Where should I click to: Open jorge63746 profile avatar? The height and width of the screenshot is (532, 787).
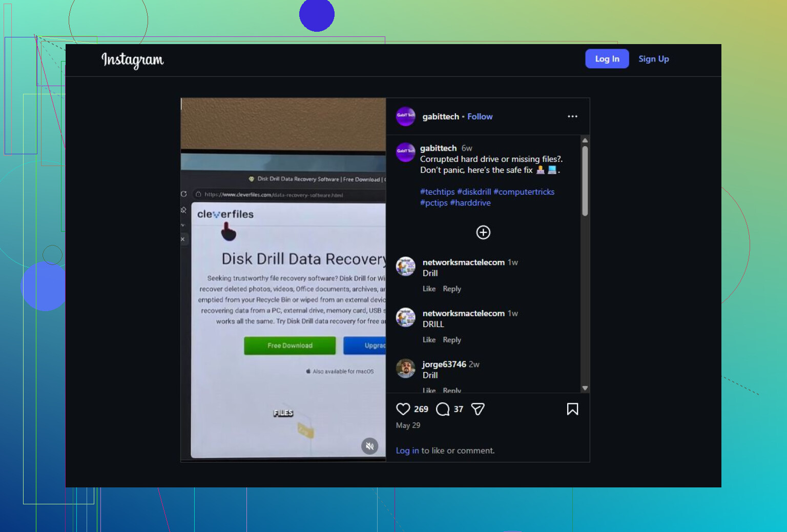click(406, 369)
